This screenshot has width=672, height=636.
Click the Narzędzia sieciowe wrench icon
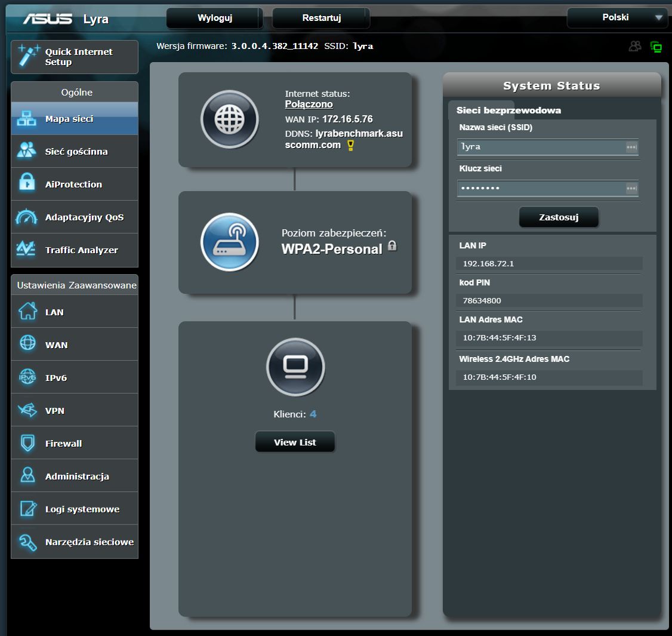pyautogui.click(x=27, y=542)
